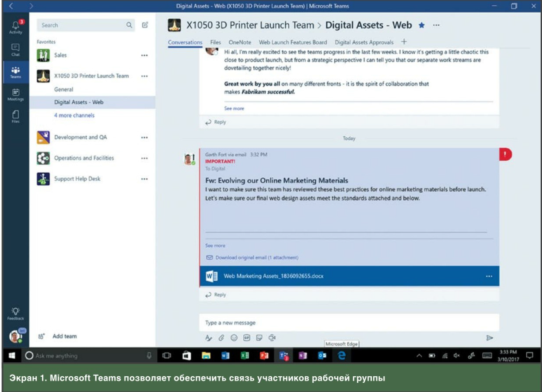
Task: Open attachment options on Web Marketing Assets
Action: (489, 276)
